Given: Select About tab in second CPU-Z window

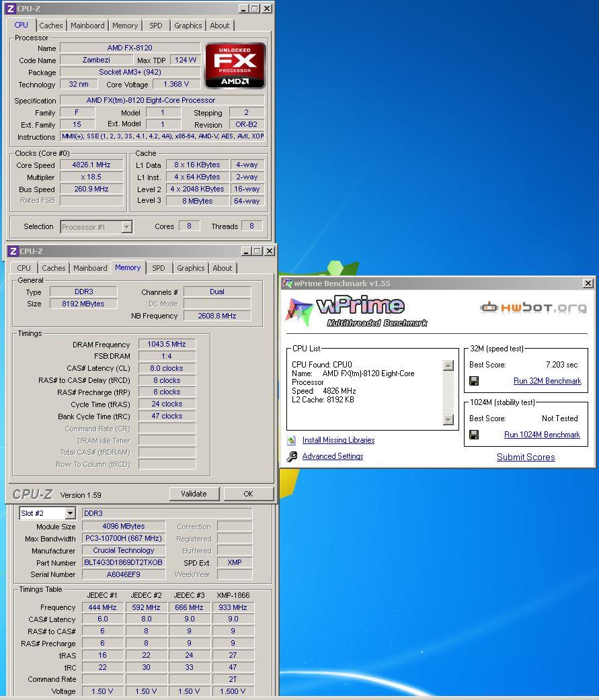Looking at the screenshot, I should click(223, 268).
